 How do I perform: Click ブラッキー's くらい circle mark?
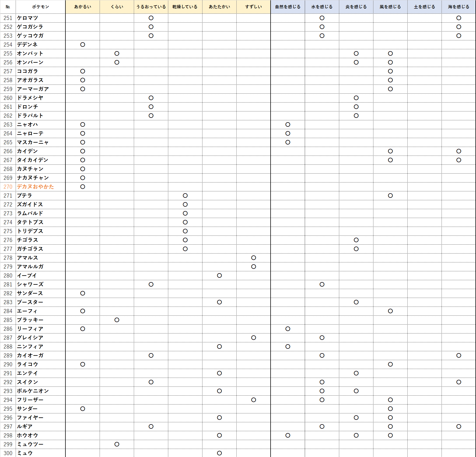(x=117, y=320)
